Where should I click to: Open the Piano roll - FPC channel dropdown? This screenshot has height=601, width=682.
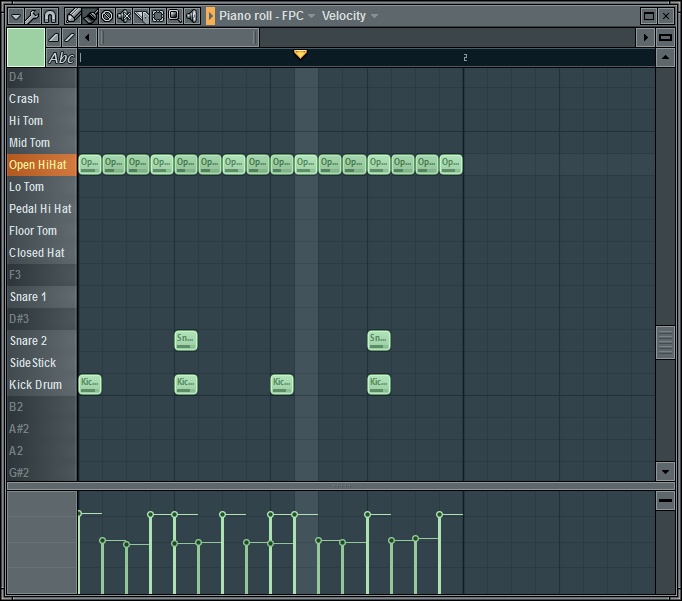[267, 16]
